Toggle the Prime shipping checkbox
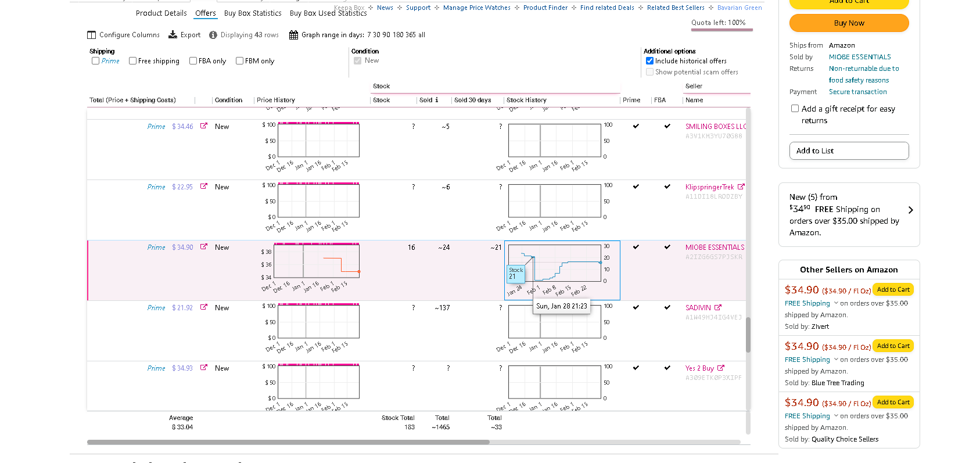This screenshot has width=980, height=463. point(95,60)
